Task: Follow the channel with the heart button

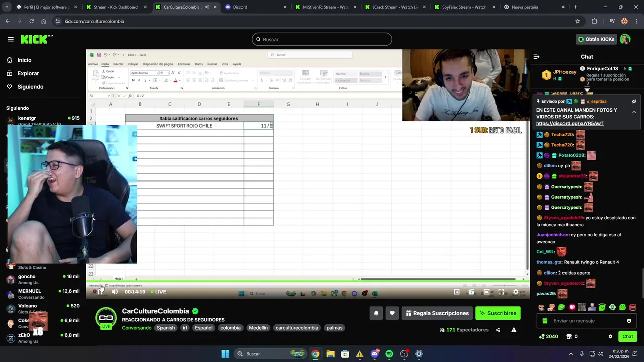Action: (x=392, y=313)
